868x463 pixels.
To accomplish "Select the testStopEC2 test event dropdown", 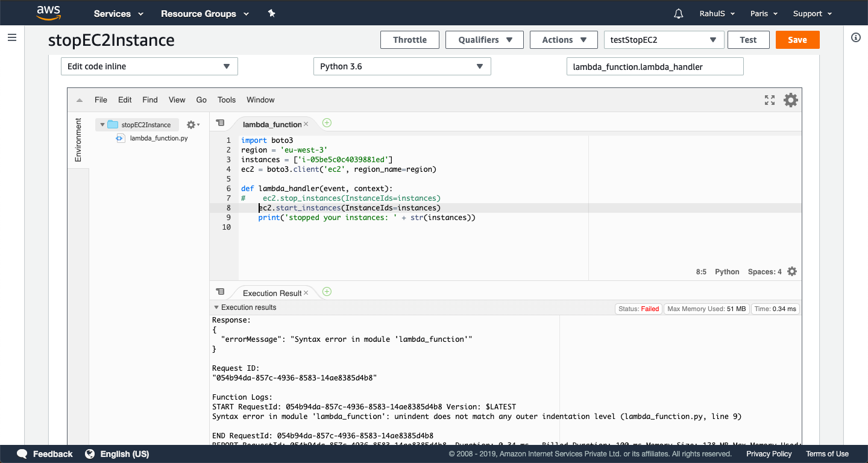I will point(663,40).
